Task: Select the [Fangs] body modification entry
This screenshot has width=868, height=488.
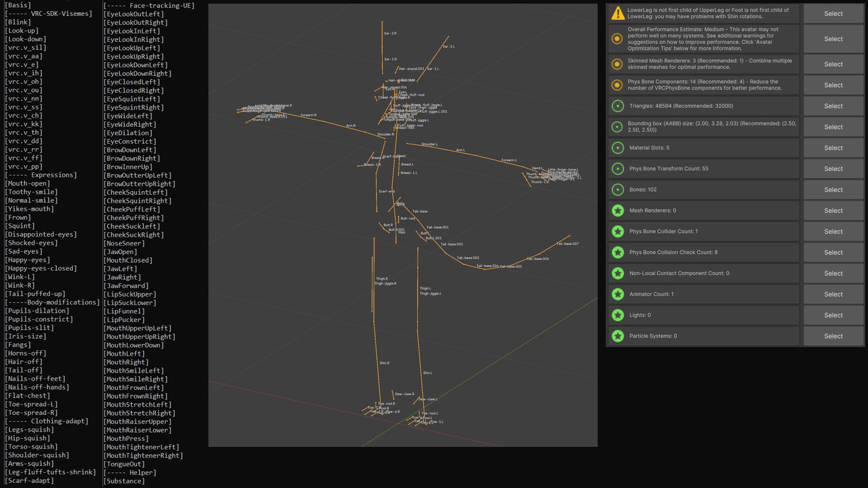Action: [x=18, y=345]
